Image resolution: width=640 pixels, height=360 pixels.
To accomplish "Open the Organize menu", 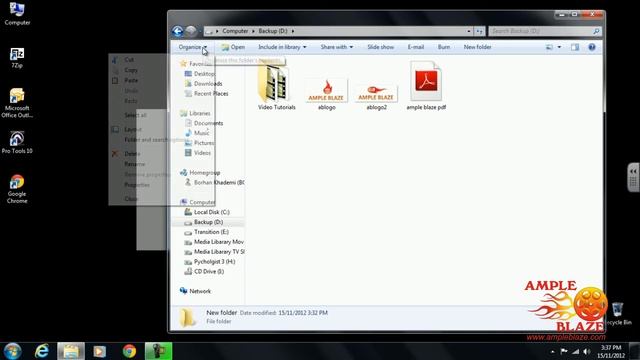I will point(193,47).
